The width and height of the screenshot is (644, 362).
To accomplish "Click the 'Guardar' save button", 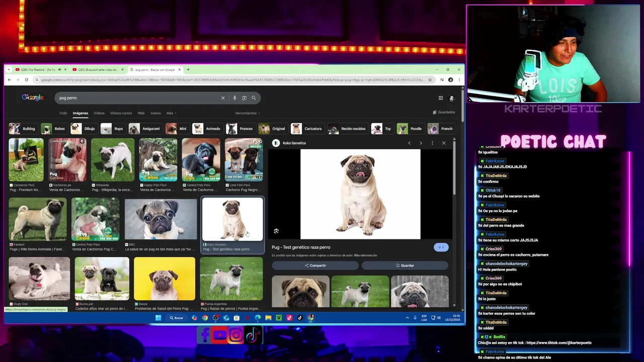I will (x=405, y=265).
